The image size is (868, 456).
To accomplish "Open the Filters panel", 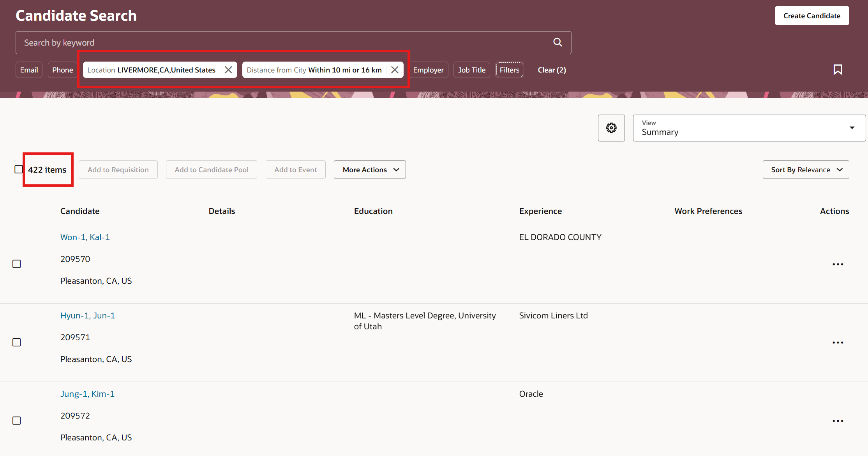I will tap(509, 69).
